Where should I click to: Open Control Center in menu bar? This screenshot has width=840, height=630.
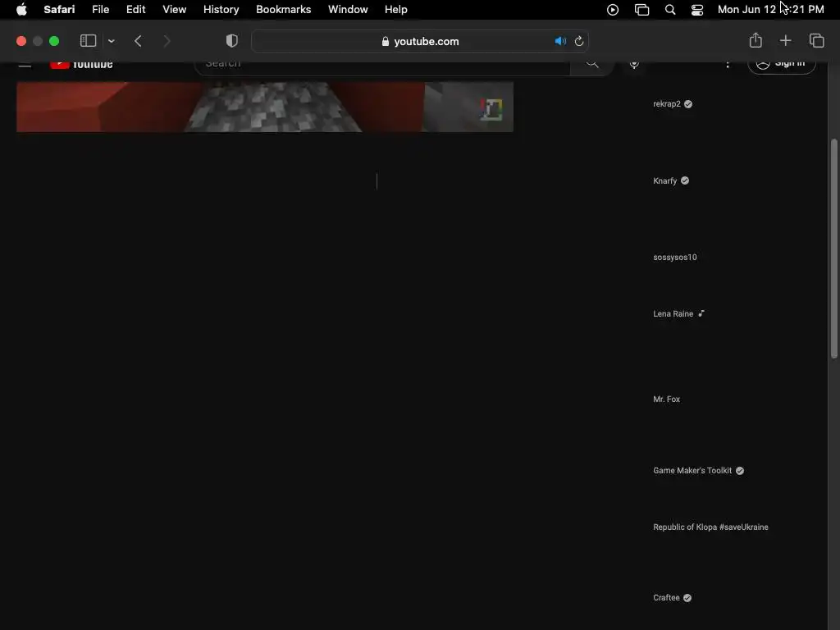coord(697,10)
